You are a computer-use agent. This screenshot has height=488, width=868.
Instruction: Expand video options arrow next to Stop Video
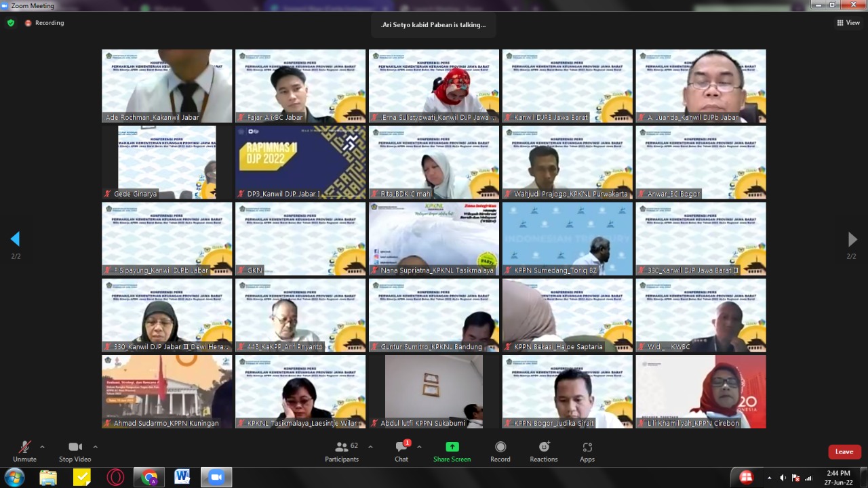[x=95, y=447]
